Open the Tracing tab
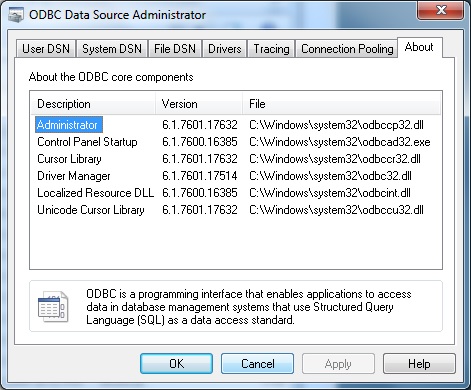 pyautogui.click(x=271, y=49)
